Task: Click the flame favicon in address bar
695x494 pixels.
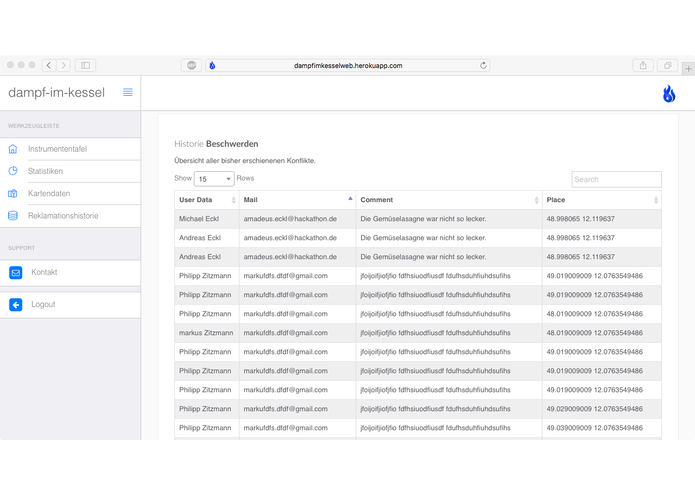Action: (x=212, y=66)
